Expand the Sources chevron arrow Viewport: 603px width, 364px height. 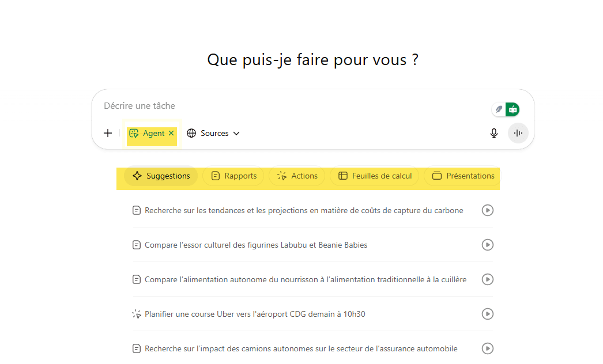[236, 134]
